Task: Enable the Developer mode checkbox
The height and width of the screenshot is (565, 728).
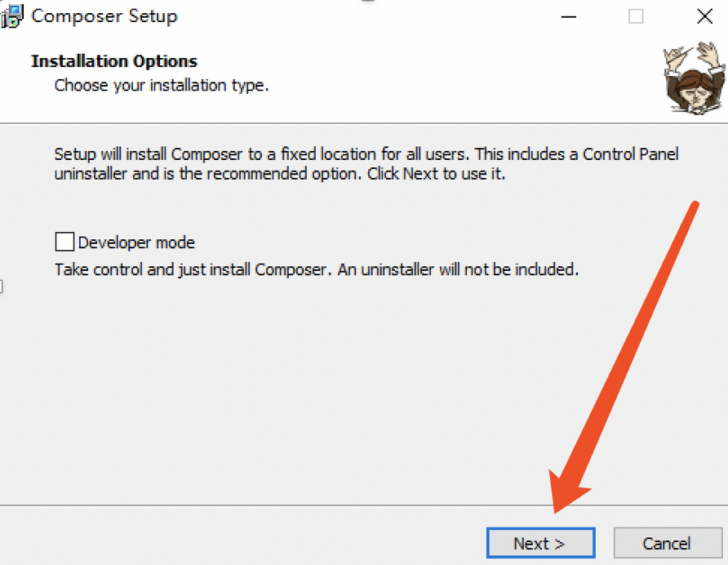Action: click(64, 242)
